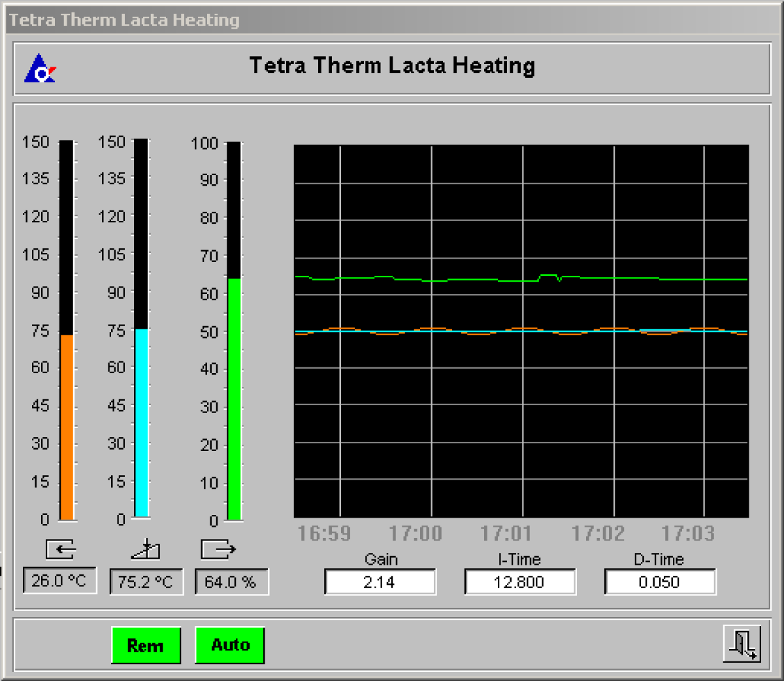Click the 17:01 time label on trend

coord(506,533)
